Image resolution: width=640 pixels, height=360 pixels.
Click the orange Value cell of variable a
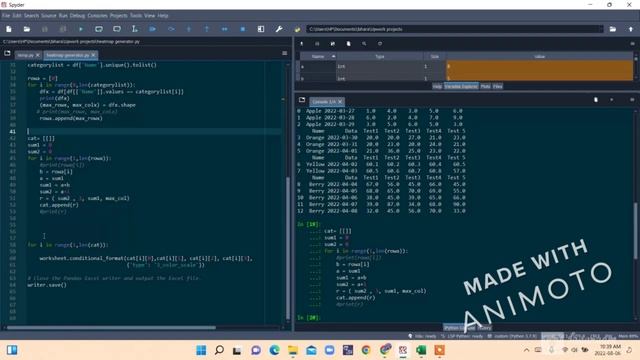point(539,67)
